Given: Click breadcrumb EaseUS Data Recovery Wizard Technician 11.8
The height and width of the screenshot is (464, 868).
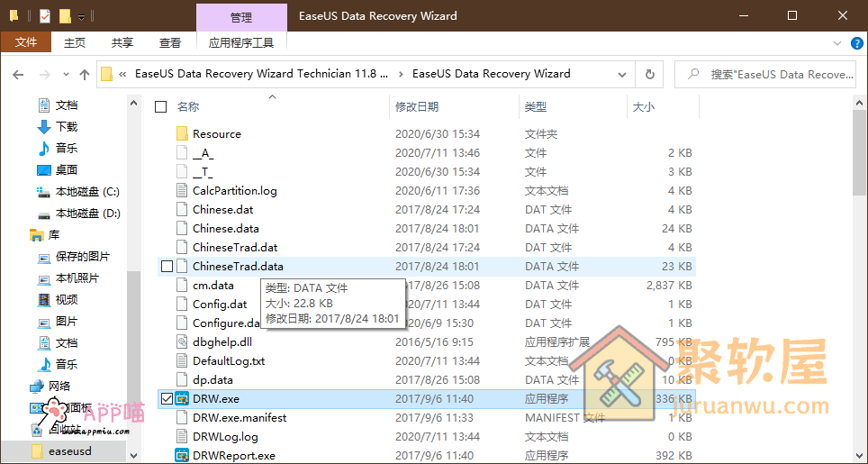Looking at the screenshot, I should 261,74.
